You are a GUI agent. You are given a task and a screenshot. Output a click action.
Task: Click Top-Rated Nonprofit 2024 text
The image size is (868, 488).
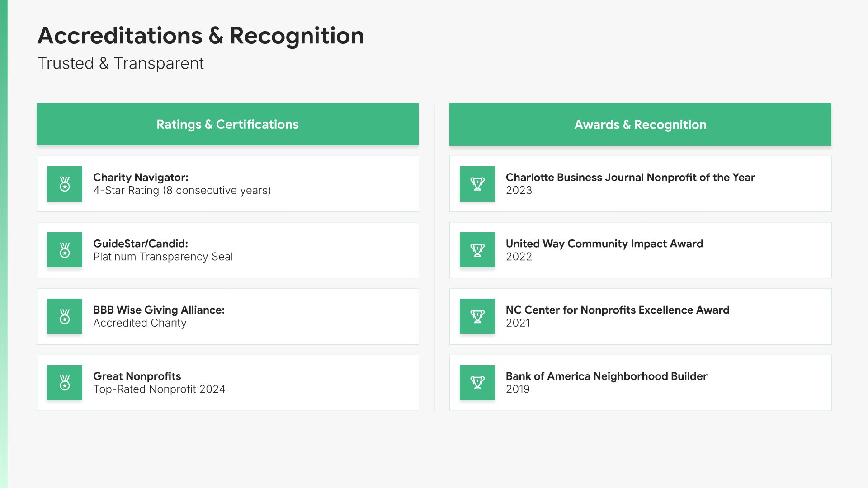pyautogui.click(x=159, y=389)
